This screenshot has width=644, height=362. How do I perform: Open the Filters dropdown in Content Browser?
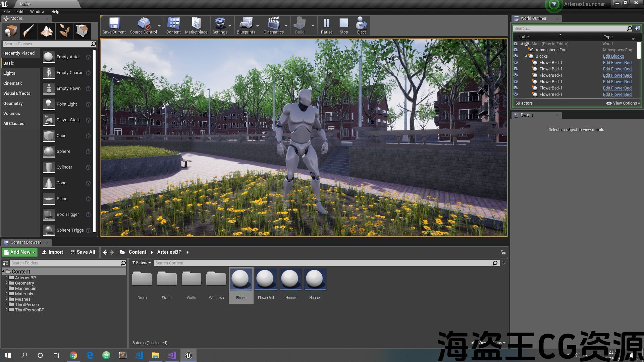tap(141, 263)
